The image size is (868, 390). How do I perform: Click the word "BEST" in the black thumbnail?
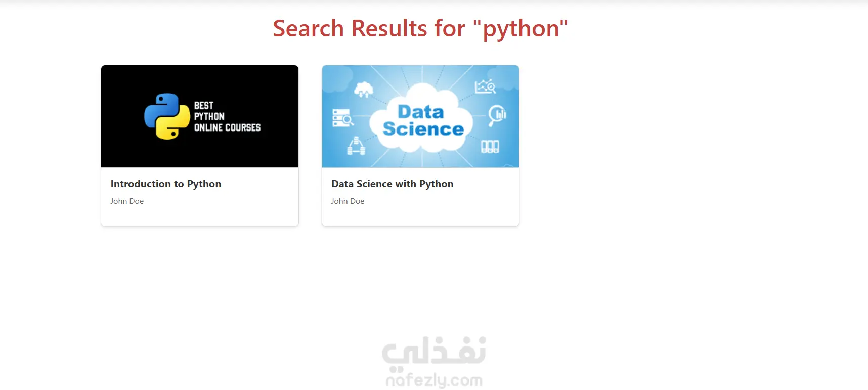point(204,106)
